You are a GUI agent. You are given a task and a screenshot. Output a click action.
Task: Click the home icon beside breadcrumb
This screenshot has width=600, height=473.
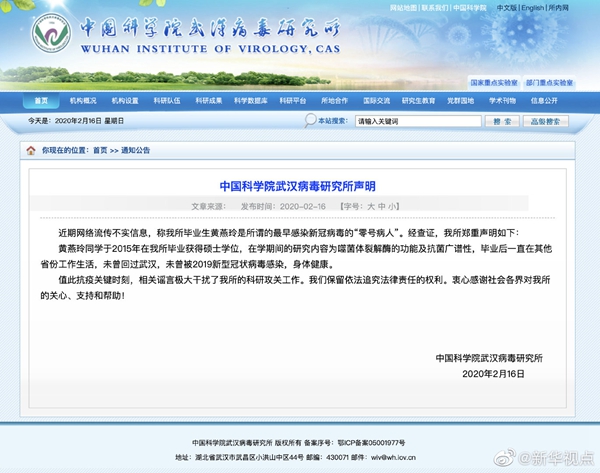[30, 150]
